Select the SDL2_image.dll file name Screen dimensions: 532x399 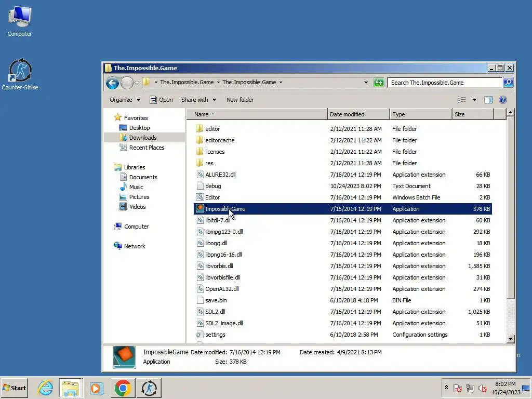(x=224, y=323)
